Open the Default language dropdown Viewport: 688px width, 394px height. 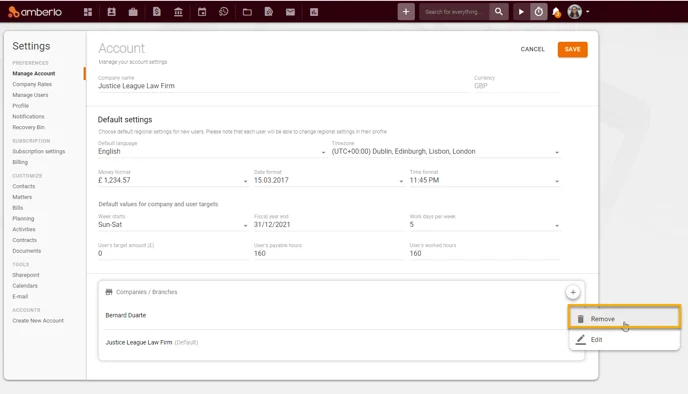[212, 151]
